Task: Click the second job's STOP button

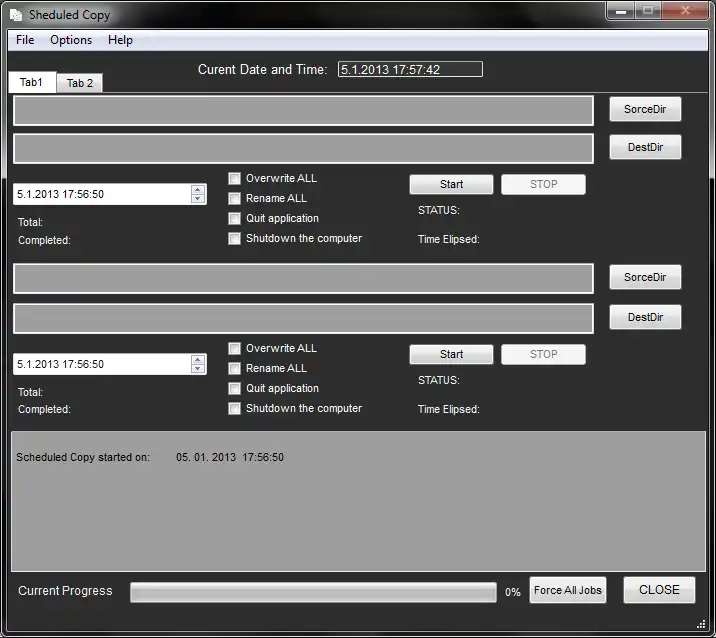Action: click(543, 354)
